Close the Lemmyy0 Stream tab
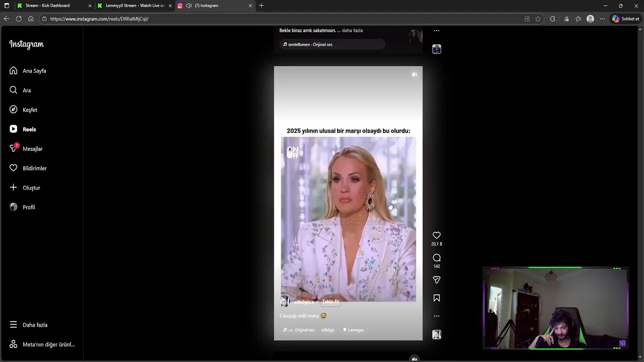Image resolution: width=644 pixels, height=362 pixels. click(170, 6)
